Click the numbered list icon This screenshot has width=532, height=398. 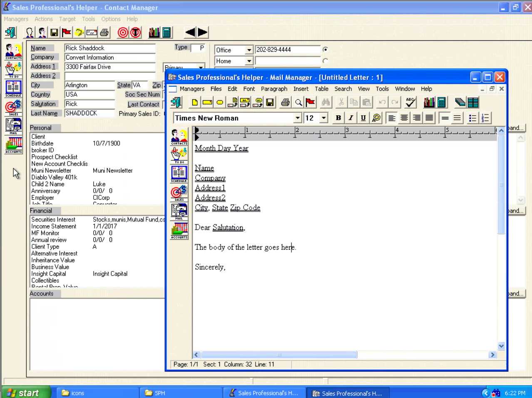pos(485,118)
